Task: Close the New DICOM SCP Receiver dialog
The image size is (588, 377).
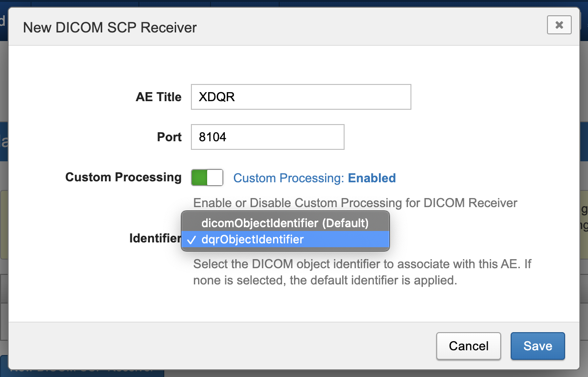Action: click(559, 25)
